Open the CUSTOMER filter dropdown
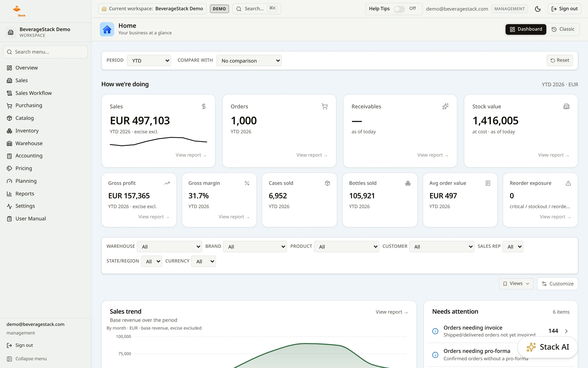The width and height of the screenshot is (588, 368). click(442, 247)
